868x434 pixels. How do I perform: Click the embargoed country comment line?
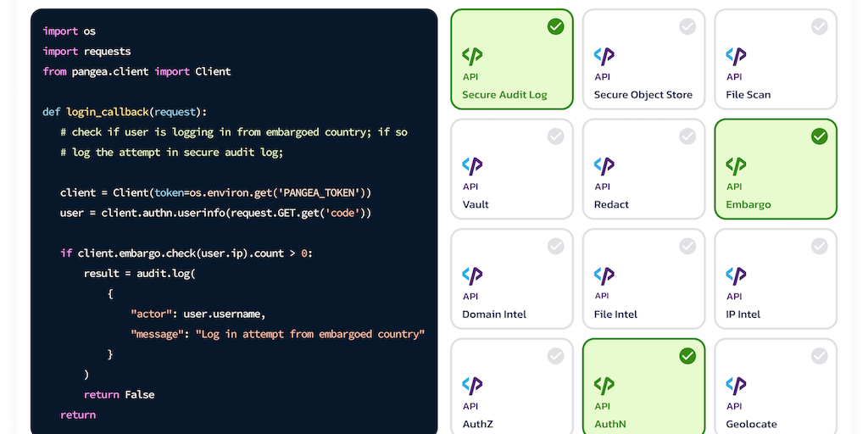click(234, 132)
